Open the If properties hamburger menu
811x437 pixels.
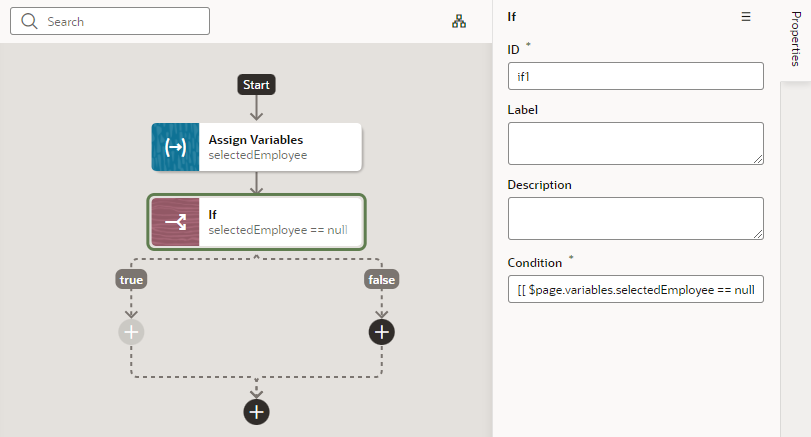click(745, 17)
